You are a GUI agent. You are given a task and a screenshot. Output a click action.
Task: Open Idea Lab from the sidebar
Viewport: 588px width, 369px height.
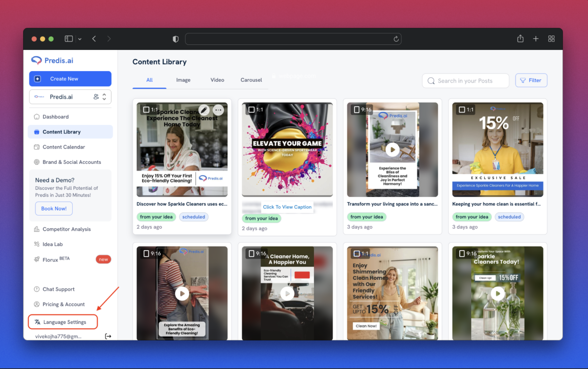pos(48,244)
